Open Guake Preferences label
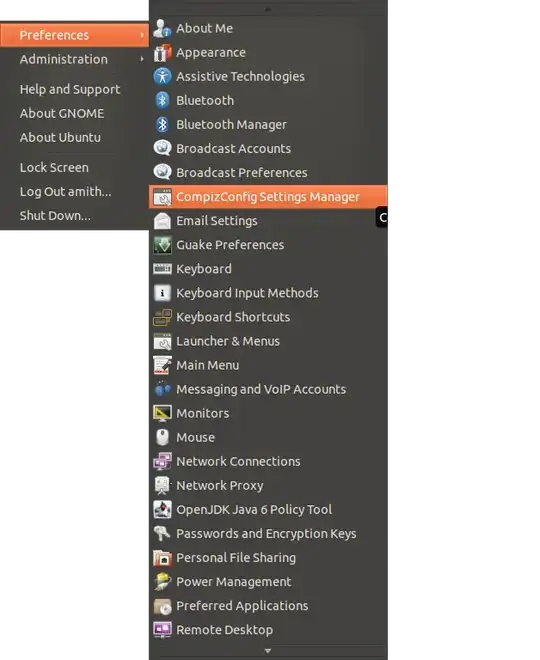Viewport: 540px width, 660px height. [230, 245]
